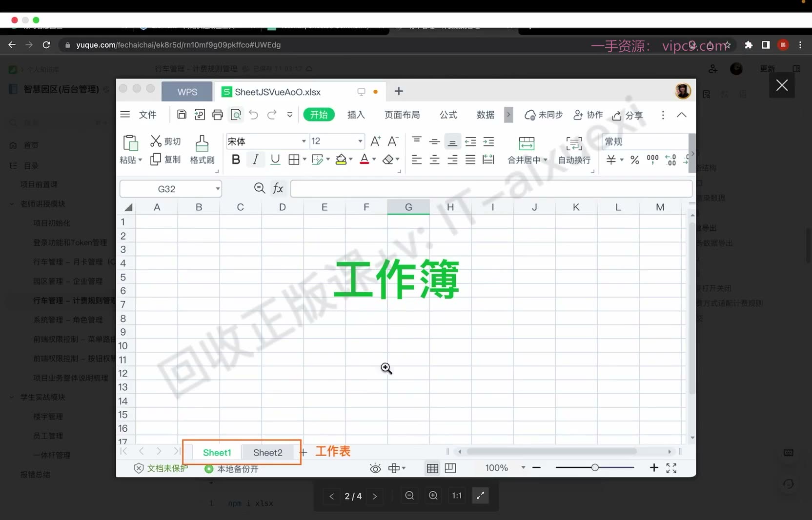Click the image viewer zoom in icon

(433, 496)
